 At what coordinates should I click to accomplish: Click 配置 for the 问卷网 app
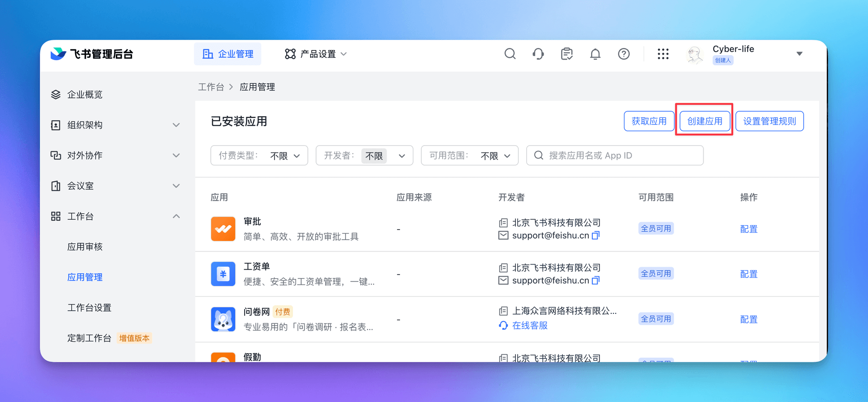coord(749,319)
